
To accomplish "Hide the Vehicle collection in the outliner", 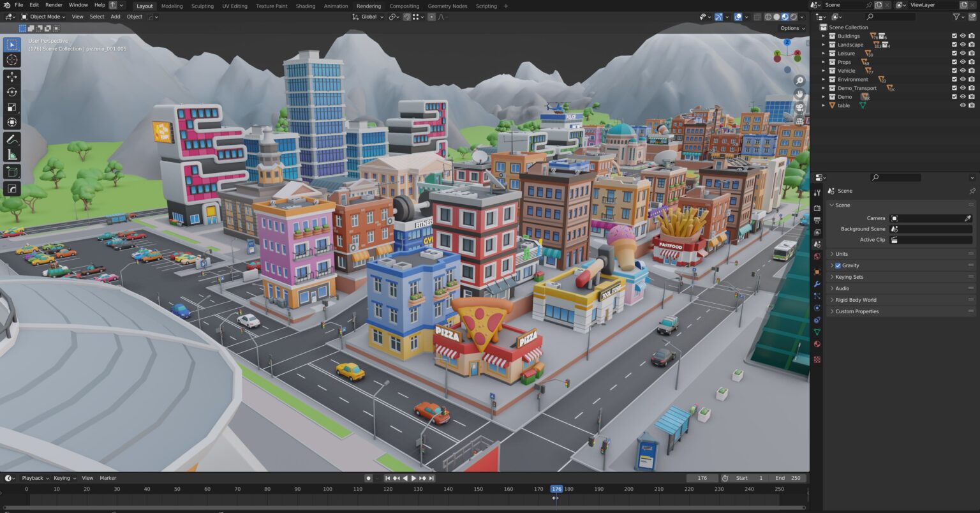I will click(x=963, y=71).
